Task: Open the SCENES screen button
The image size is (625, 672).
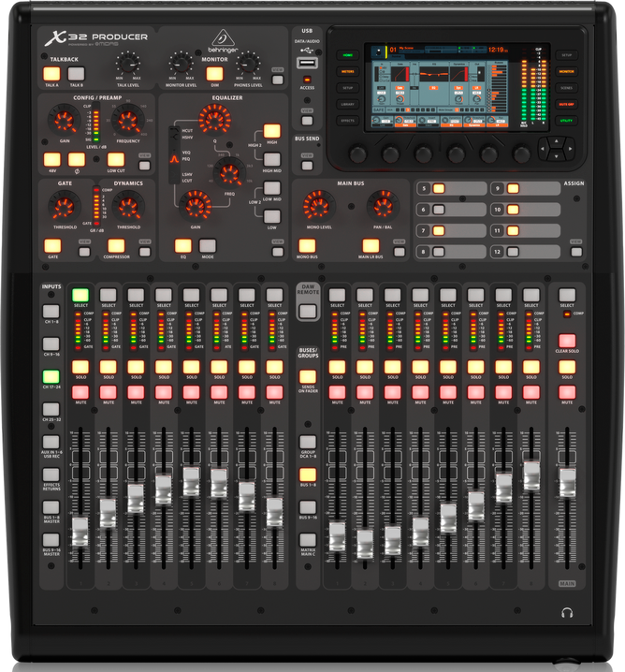Action: (566, 88)
